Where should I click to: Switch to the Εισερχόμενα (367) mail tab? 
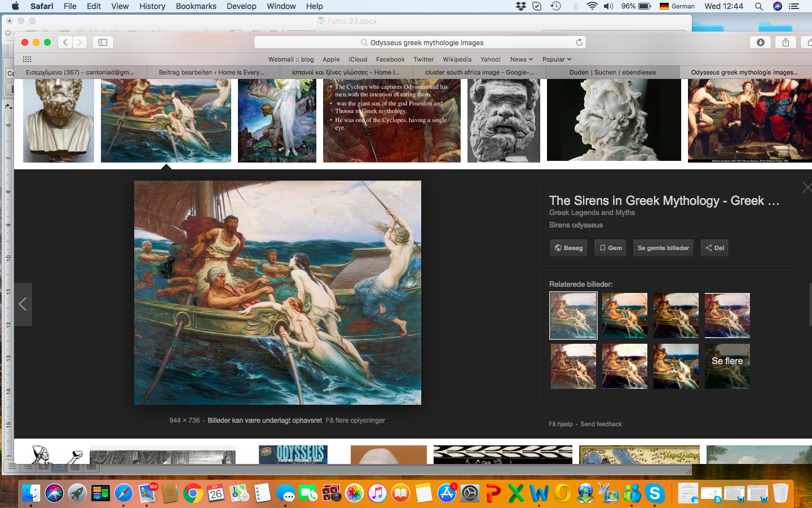[x=80, y=72]
